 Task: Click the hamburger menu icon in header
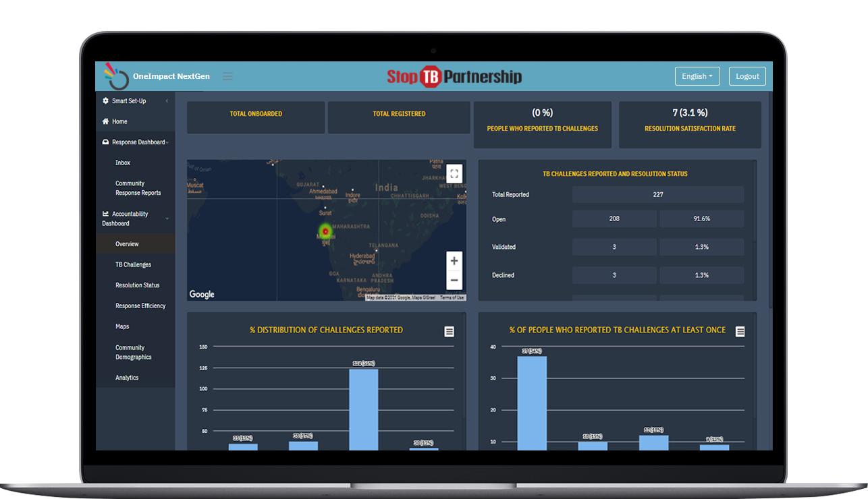pyautogui.click(x=227, y=76)
